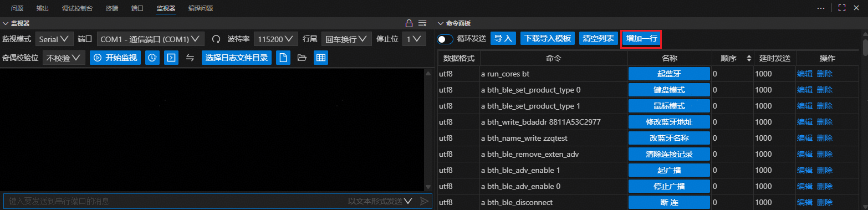The height and width of the screenshot is (210, 868).
Task: Open the COM1 port dropdown
Action: click(x=151, y=39)
